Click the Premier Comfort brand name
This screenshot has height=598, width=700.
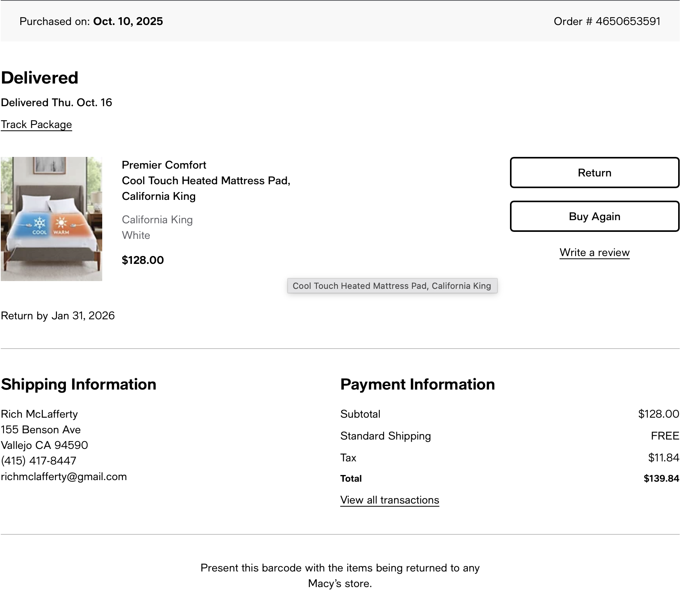point(164,165)
